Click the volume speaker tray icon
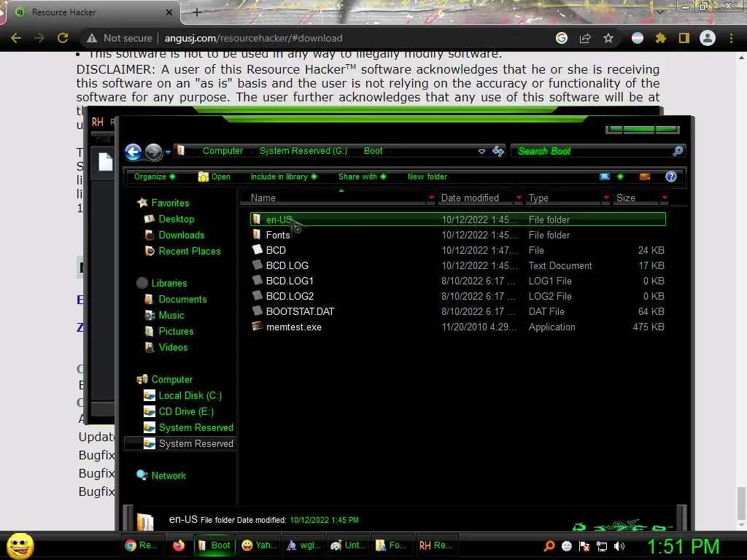The height and width of the screenshot is (560, 747). click(619, 546)
